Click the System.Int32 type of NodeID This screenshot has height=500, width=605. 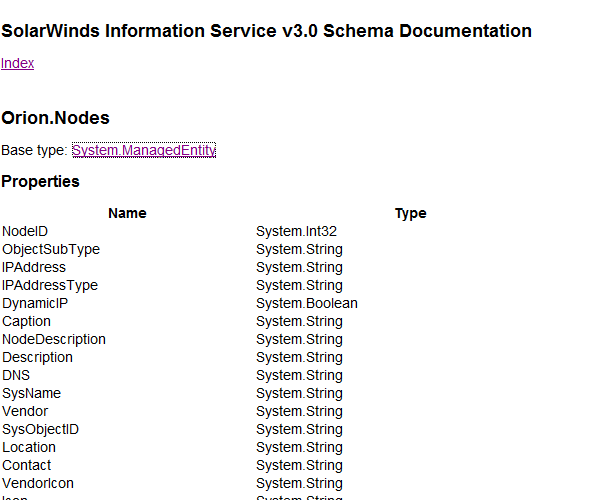pyautogui.click(x=296, y=231)
